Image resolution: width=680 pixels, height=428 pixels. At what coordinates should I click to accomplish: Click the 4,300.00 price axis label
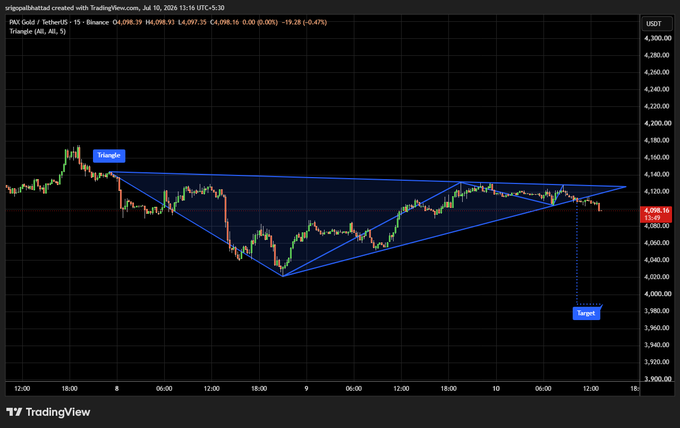(x=657, y=38)
